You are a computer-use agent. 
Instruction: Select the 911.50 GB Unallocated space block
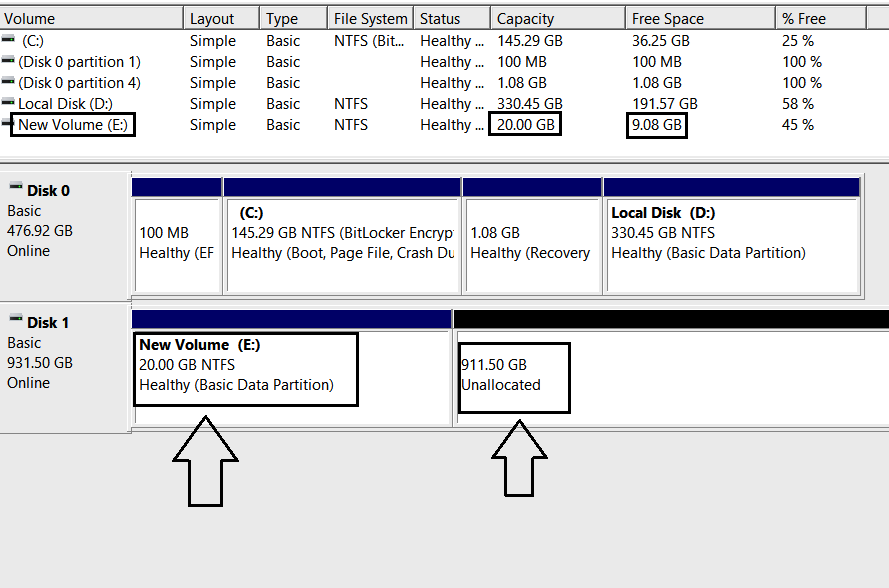click(x=671, y=369)
